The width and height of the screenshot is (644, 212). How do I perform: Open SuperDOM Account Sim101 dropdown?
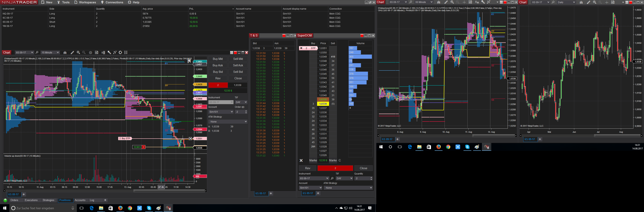pos(310,188)
